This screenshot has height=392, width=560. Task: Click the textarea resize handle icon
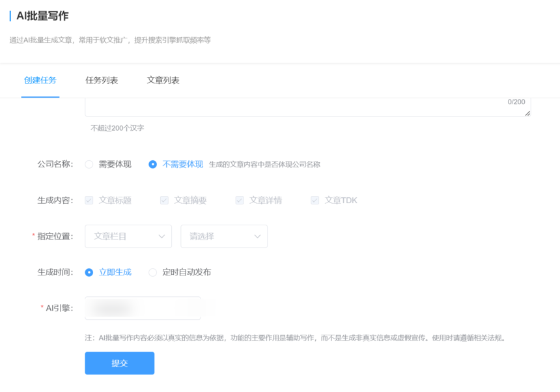(x=527, y=113)
